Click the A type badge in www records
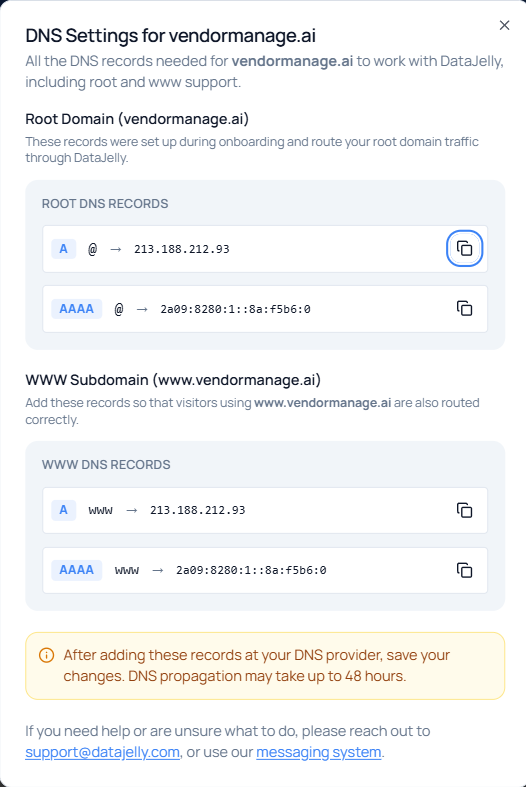This screenshot has width=526, height=787. [x=64, y=510]
